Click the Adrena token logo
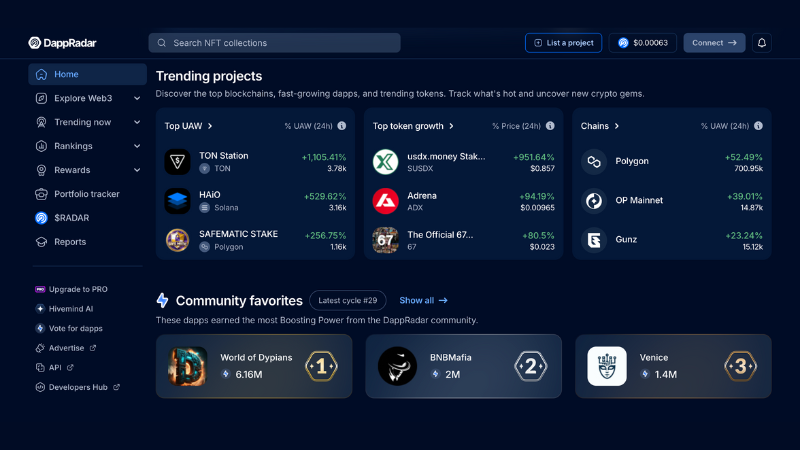The height and width of the screenshot is (450, 800). [x=385, y=201]
